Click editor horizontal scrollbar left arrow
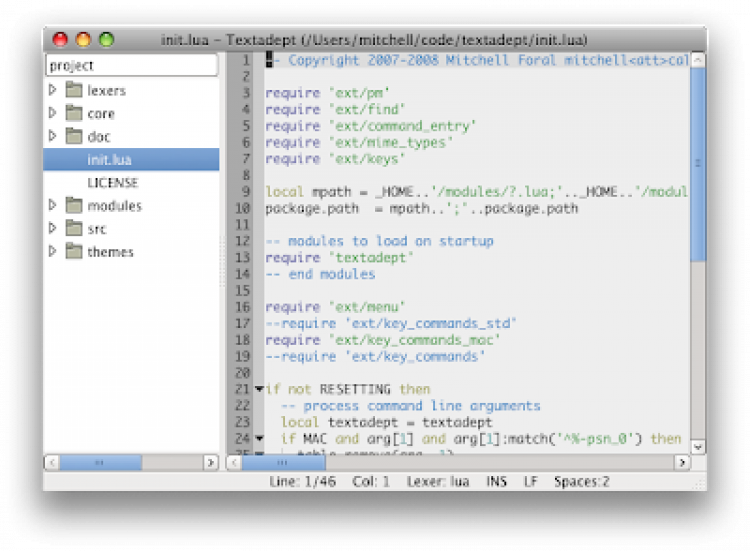Image resolution: width=750 pixels, height=551 pixels. (x=234, y=463)
